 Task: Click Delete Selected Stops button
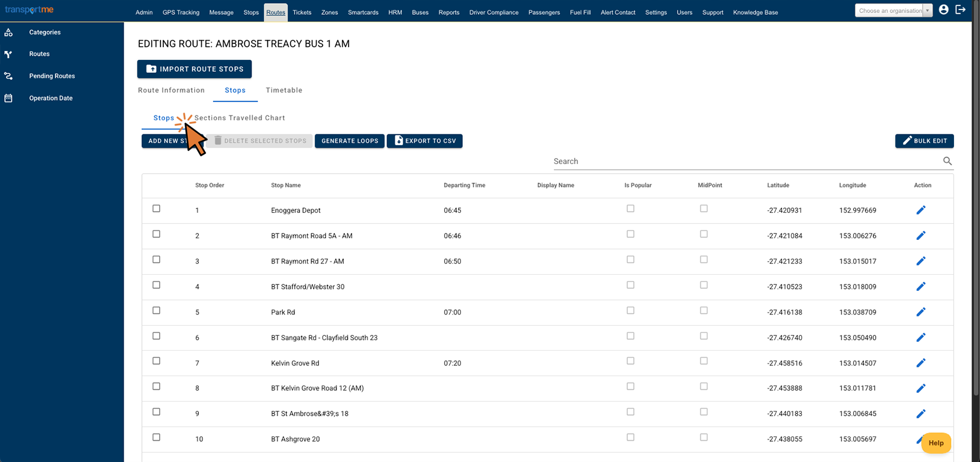(260, 141)
